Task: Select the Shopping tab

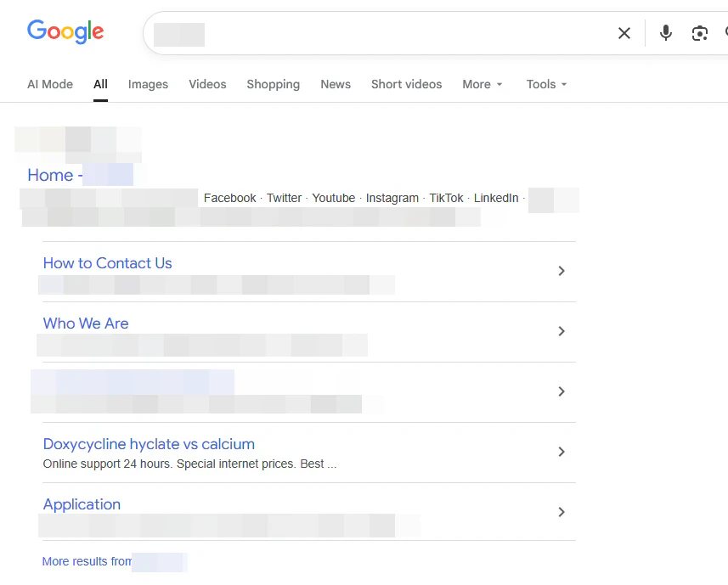Action: (x=273, y=84)
